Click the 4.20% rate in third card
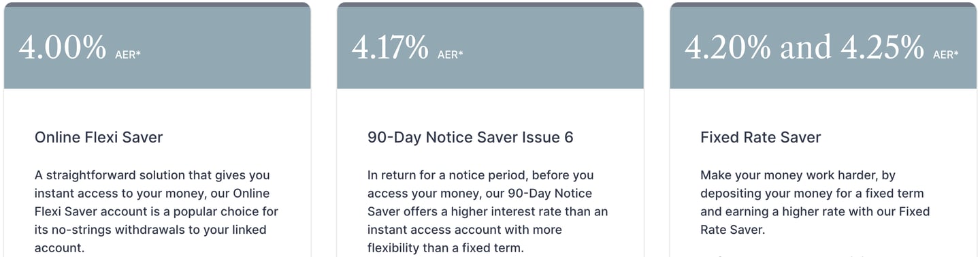The width and height of the screenshot is (980, 257). (x=728, y=47)
